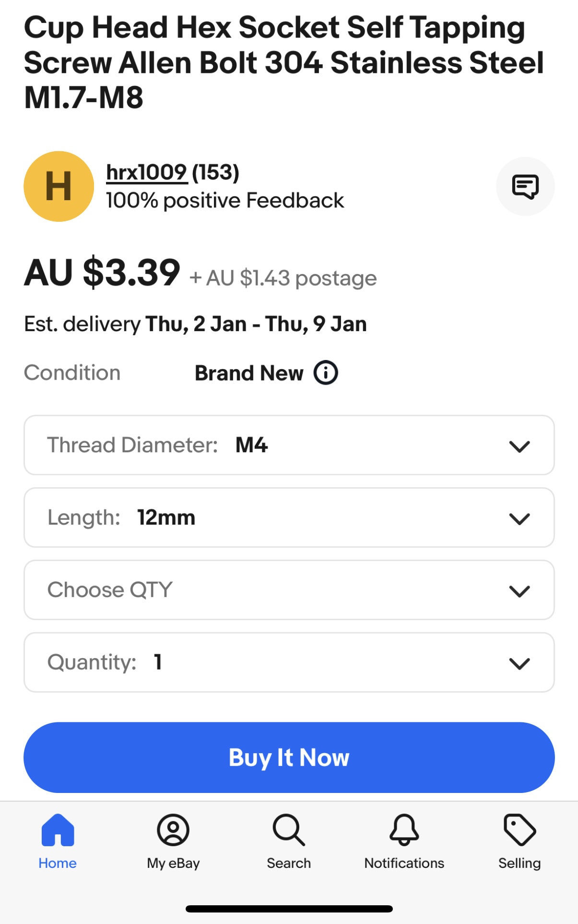Tap the Selling price tag icon
This screenshot has width=578, height=924.
tap(519, 829)
